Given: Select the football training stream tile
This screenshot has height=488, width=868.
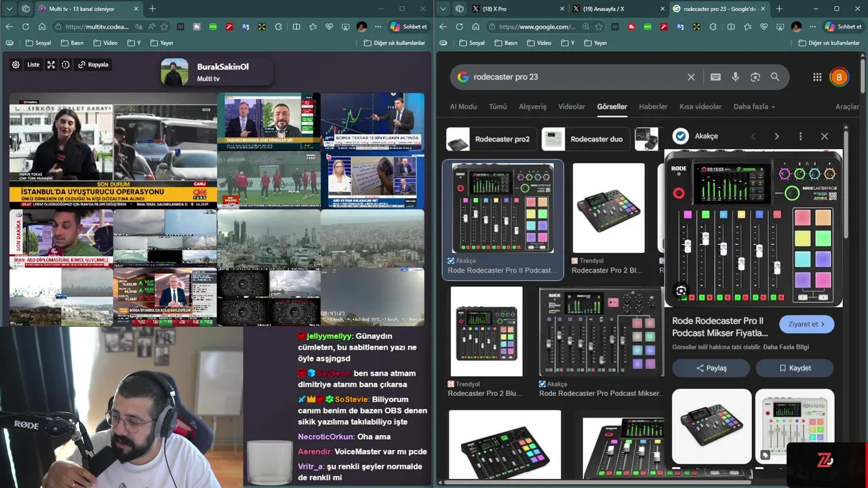Looking at the screenshot, I should click(269, 180).
